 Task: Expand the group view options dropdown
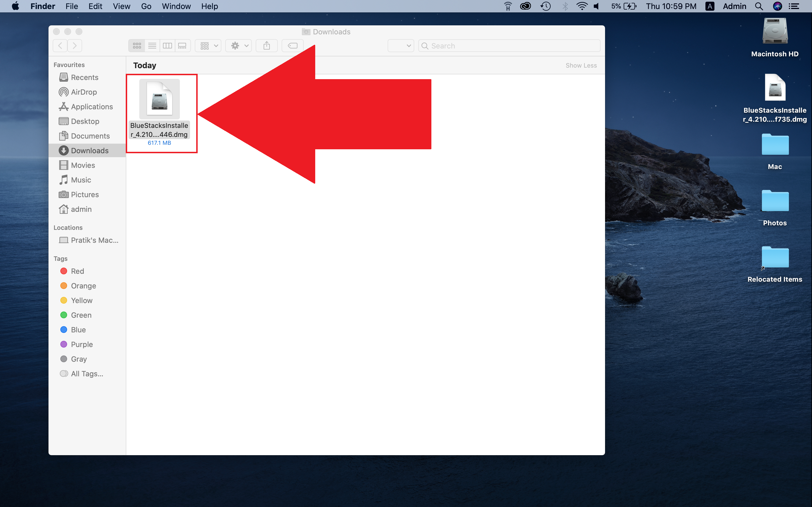(209, 45)
